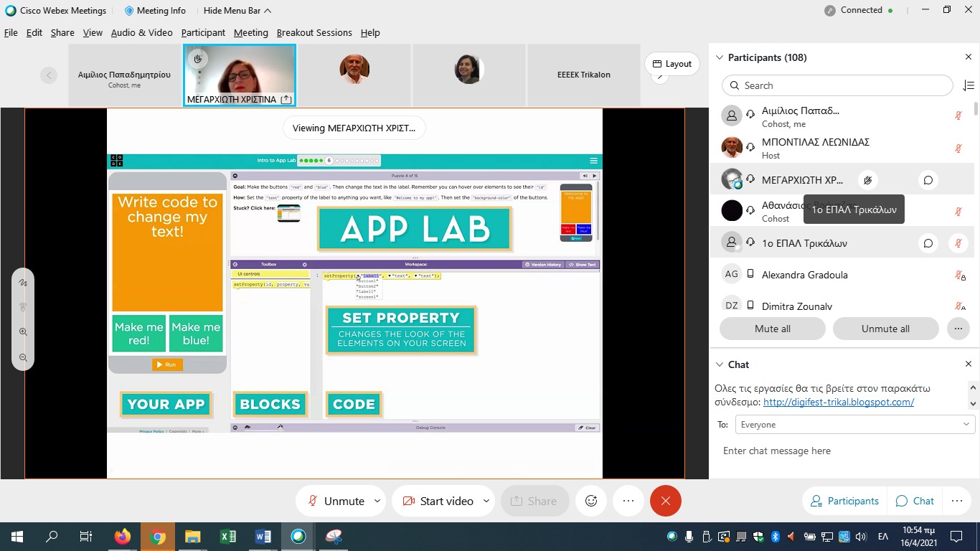Click the sharing icon on ΜΕΓΑΡΧΙΩΤΗ thumbnail
Viewport: 980px width, 551px height.
286,99
